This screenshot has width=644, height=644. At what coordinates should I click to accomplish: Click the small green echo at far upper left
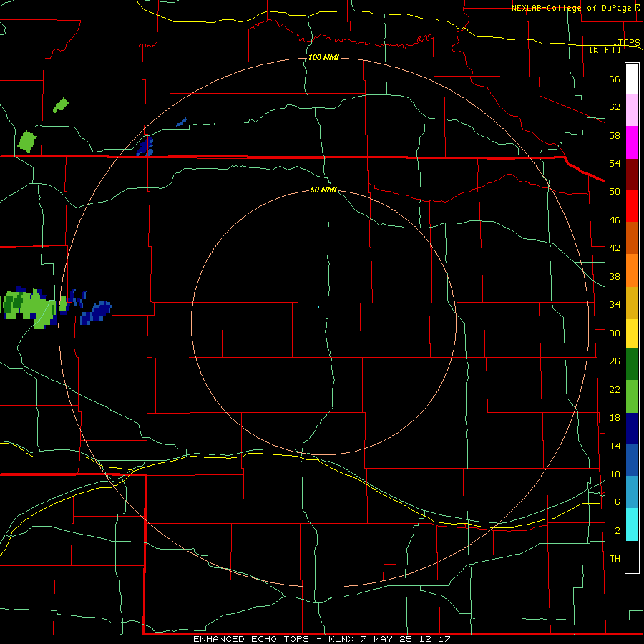pos(61,104)
